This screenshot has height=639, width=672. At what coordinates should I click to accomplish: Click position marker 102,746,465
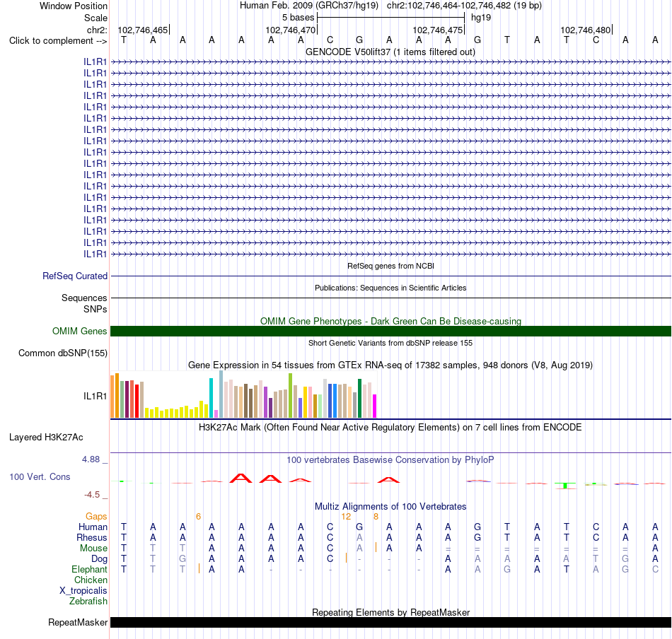coord(143,30)
